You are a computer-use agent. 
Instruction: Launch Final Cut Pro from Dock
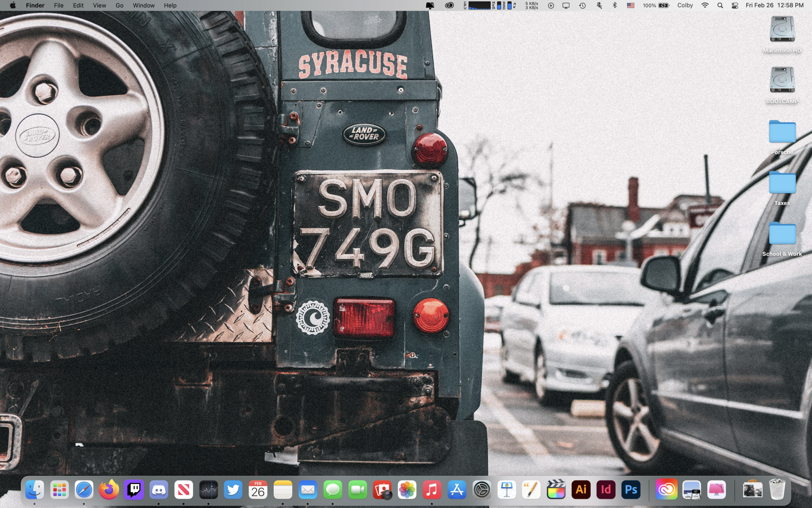[x=556, y=490]
